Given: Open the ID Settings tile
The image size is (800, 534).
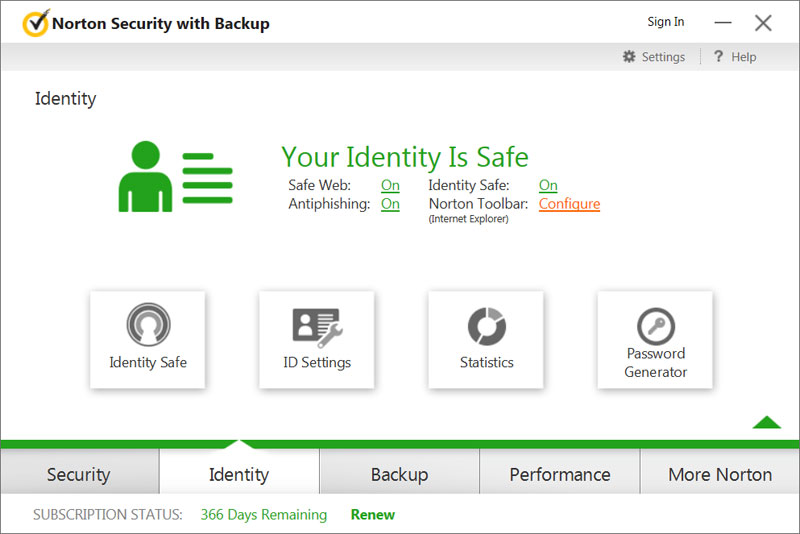Looking at the screenshot, I should coord(316,339).
